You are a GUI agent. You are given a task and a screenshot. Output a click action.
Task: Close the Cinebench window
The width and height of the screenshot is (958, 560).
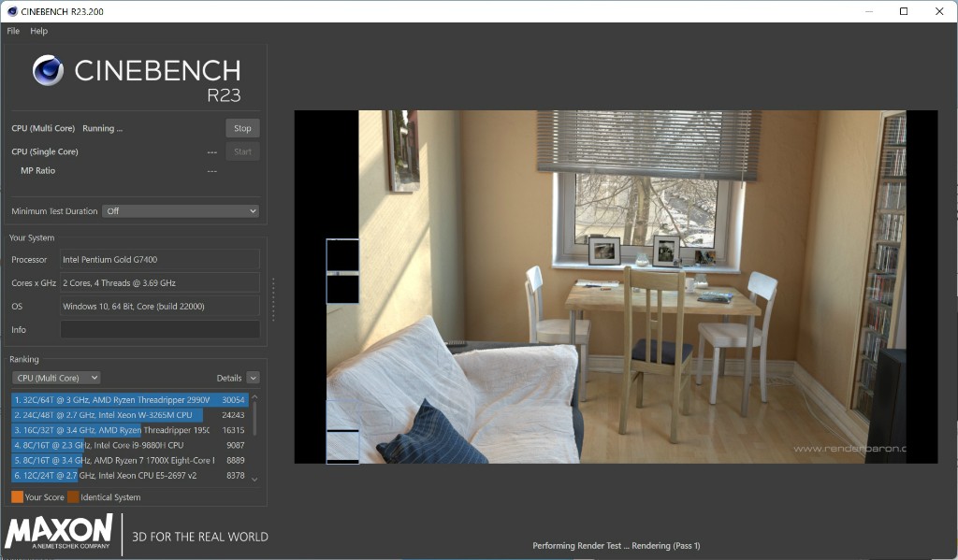pyautogui.click(x=939, y=11)
